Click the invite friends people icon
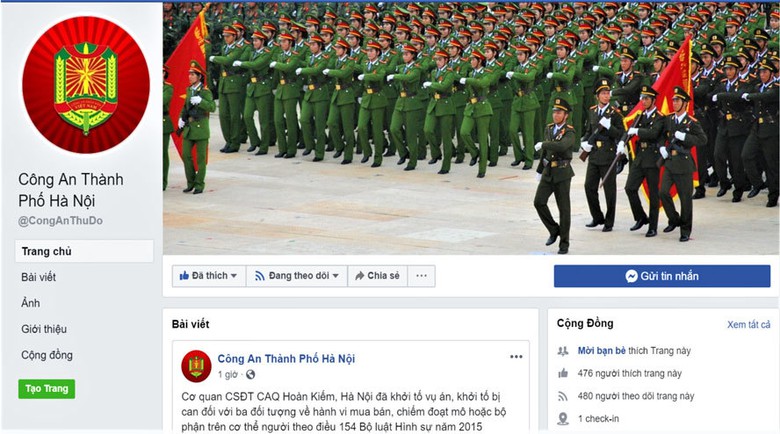The height and width of the screenshot is (434, 780). point(563,351)
